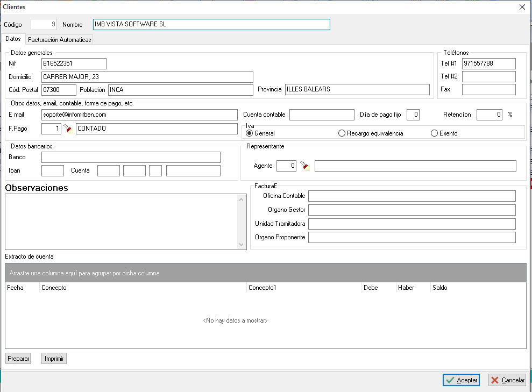This screenshot has width=532, height=392.
Task: Click the Cancelar button
Action: pyautogui.click(x=508, y=380)
